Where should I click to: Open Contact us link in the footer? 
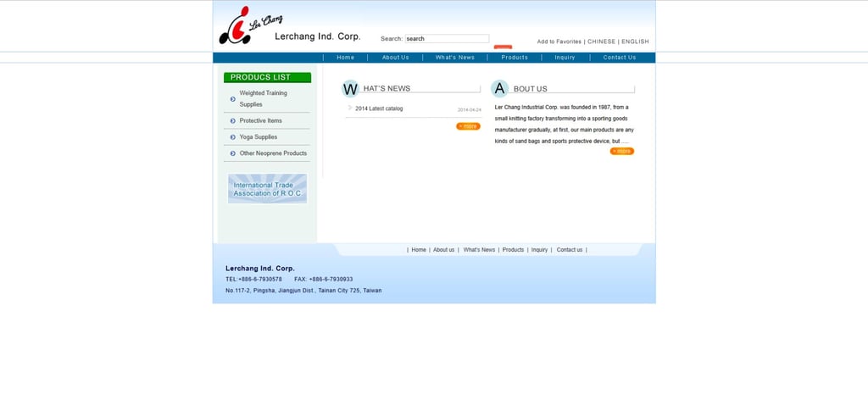569,250
